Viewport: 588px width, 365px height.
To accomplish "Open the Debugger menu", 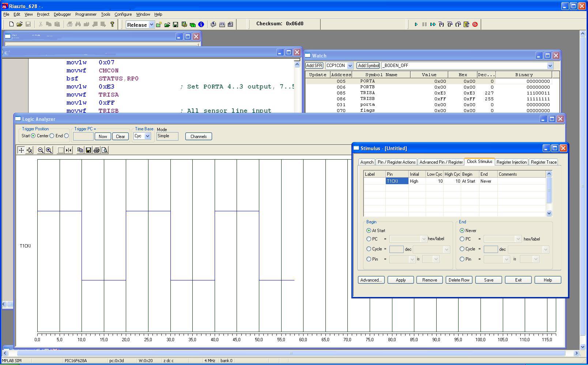I will click(62, 14).
